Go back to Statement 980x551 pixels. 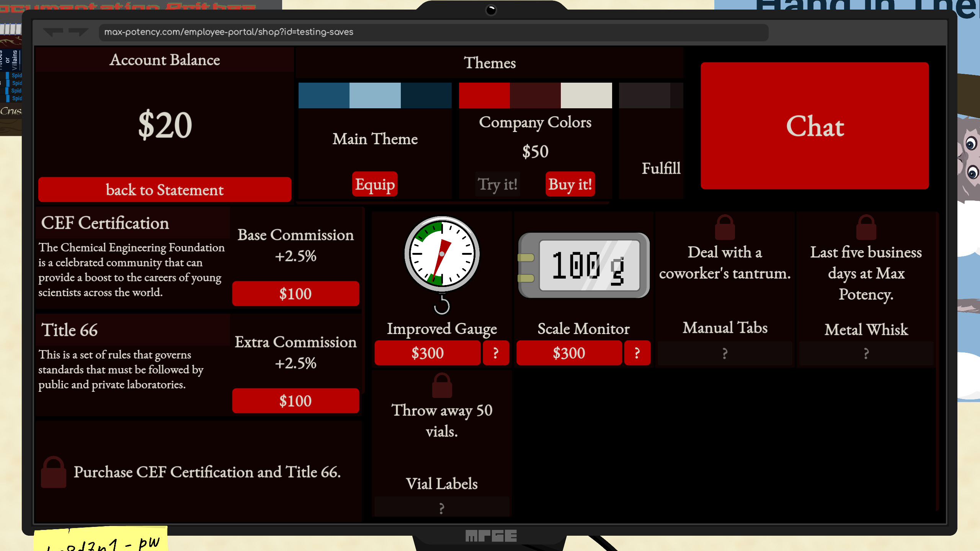pyautogui.click(x=165, y=190)
